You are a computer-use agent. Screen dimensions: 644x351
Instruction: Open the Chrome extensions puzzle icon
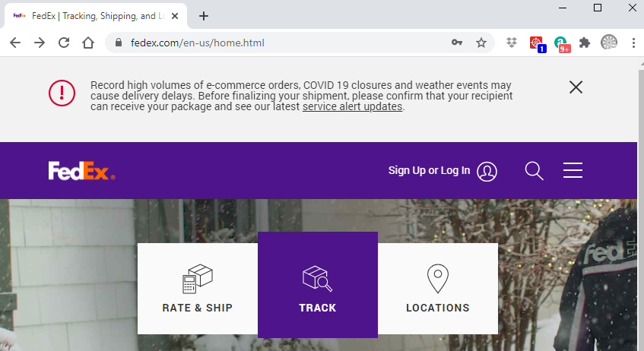(585, 43)
